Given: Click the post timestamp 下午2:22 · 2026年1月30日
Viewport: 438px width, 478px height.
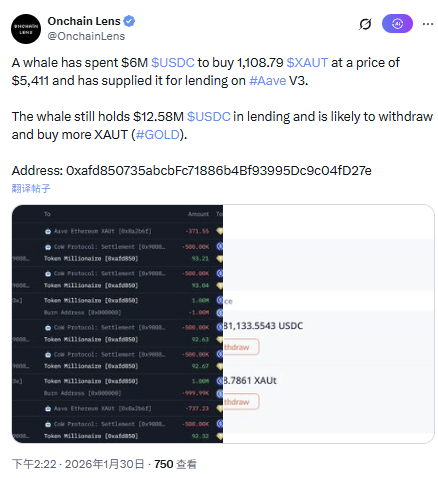Looking at the screenshot, I should point(78,464).
